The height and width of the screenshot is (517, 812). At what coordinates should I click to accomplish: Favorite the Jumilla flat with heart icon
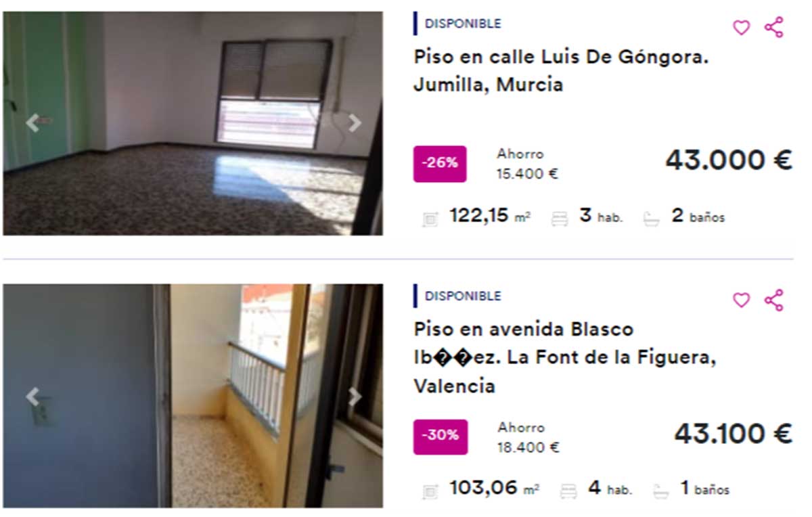(742, 28)
